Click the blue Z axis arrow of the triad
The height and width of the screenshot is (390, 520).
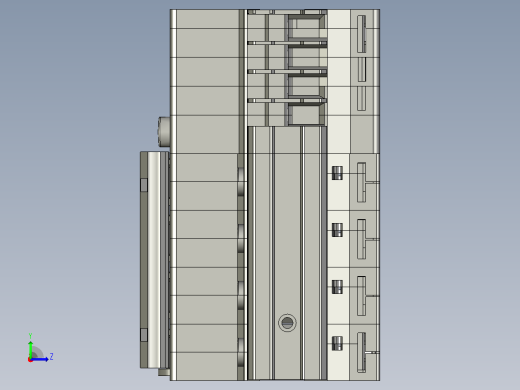pos(40,359)
